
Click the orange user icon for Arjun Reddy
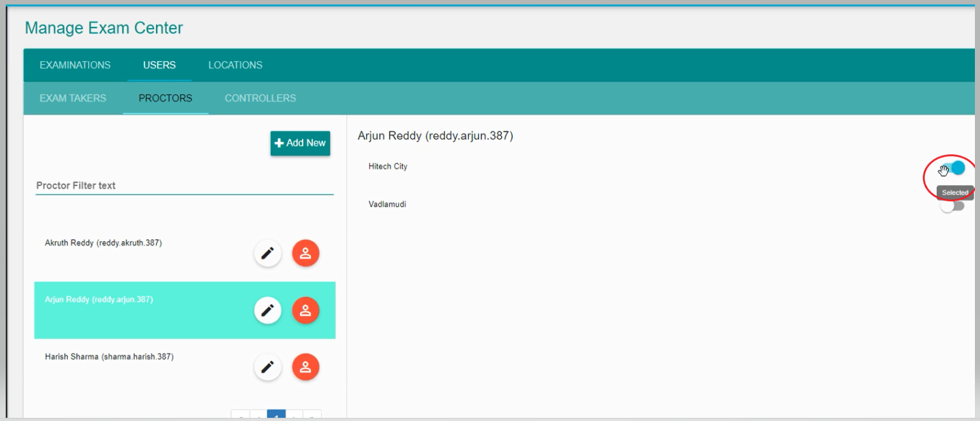[x=305, y=310]
